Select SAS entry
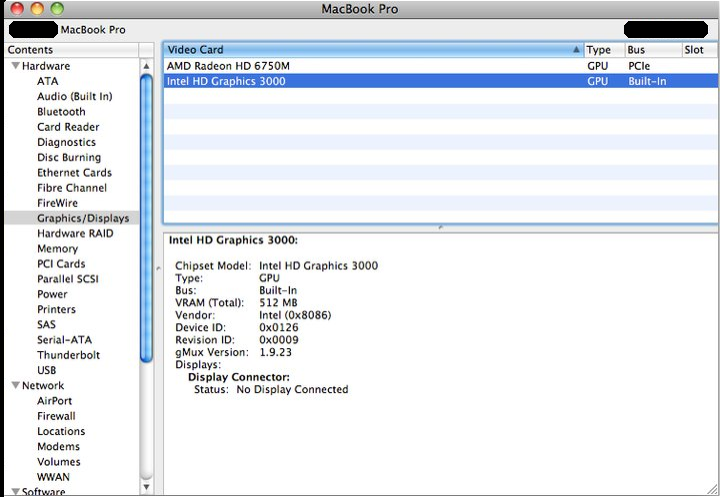The height and width of the screenshot is (497, 720). (46, 324)
